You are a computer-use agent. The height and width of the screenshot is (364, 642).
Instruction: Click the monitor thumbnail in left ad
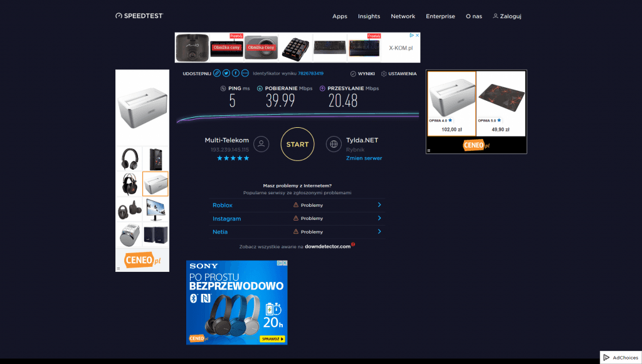155,209
